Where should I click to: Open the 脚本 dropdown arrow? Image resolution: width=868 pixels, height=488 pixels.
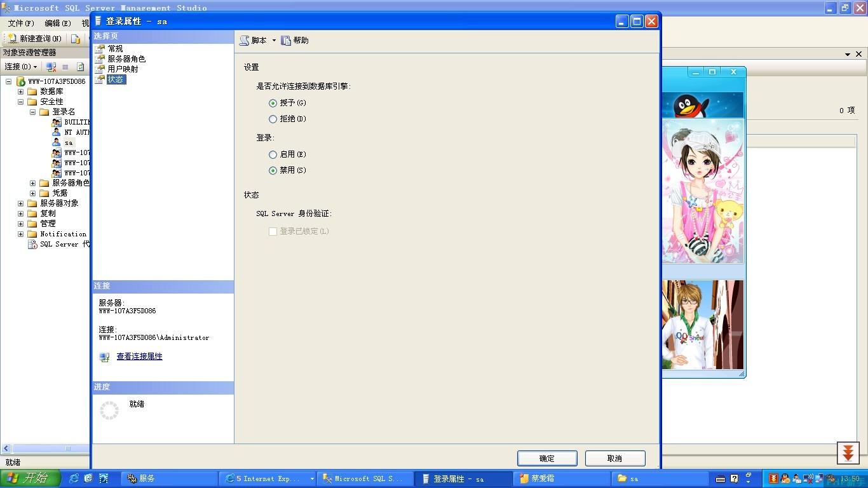tap(274, 40)
